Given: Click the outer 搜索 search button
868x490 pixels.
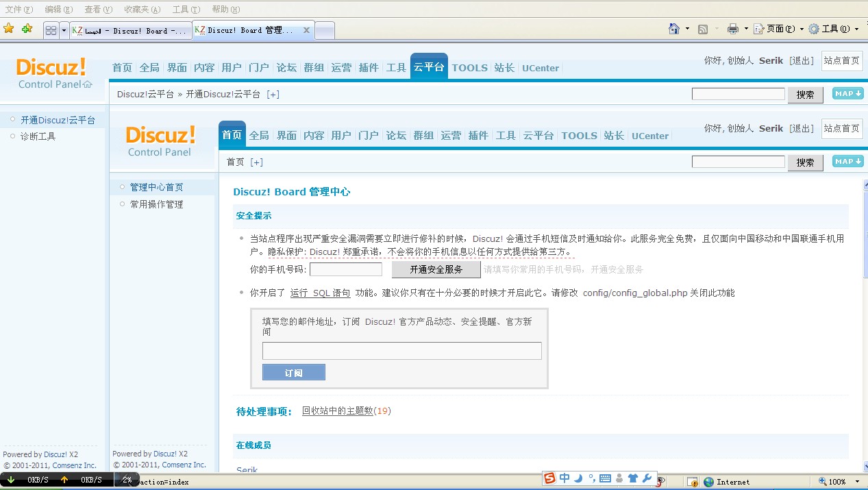Looking at the screenshot, I should coord(806,95).
